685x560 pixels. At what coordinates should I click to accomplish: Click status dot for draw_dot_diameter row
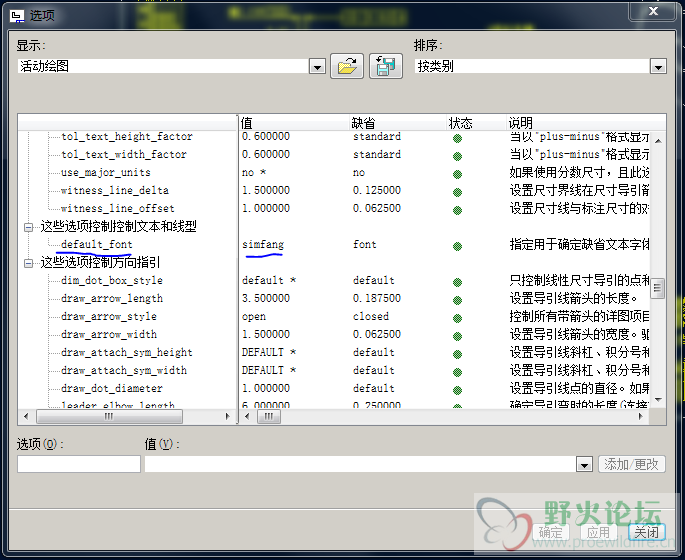click(x=457, y=390)
